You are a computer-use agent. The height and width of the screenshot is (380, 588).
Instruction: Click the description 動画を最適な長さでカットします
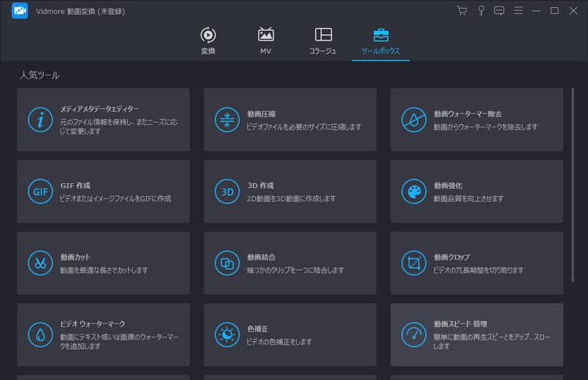tap(104, 270)
